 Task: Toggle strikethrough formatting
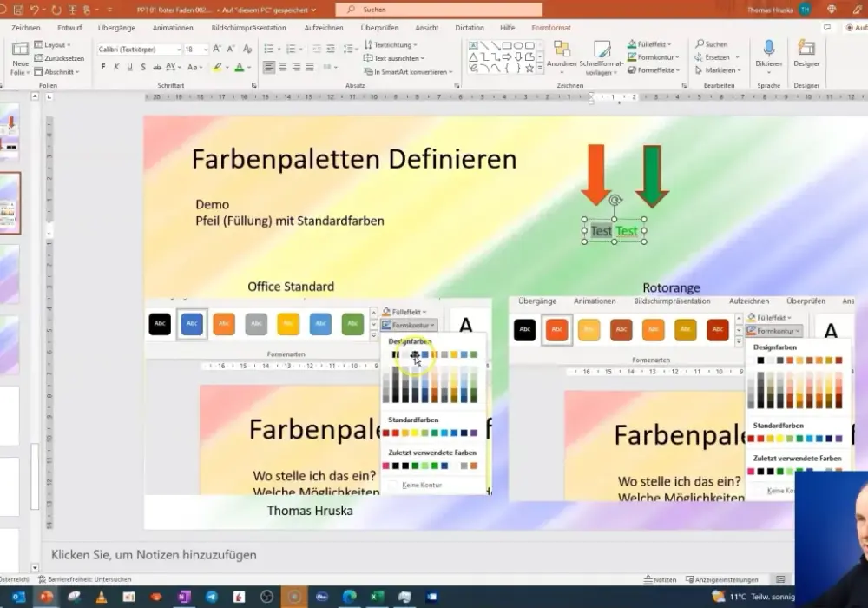tap(157, 67)
